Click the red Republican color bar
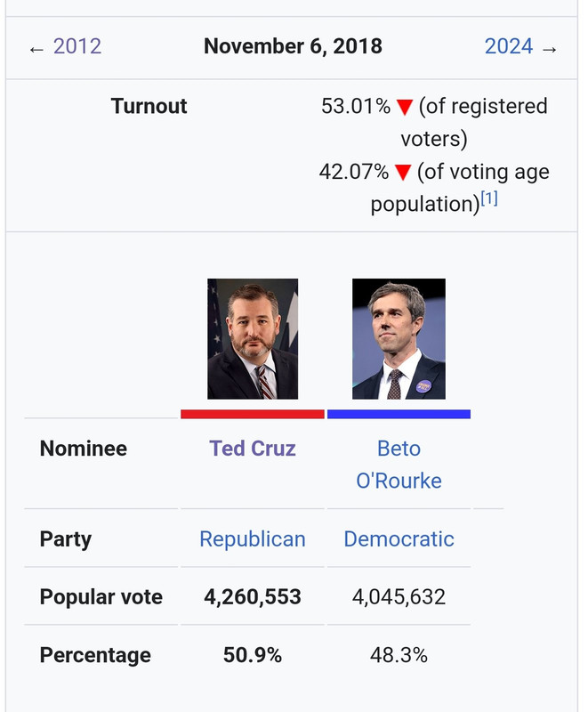This screenshot has width=588, height=712. tap(253, 414)
